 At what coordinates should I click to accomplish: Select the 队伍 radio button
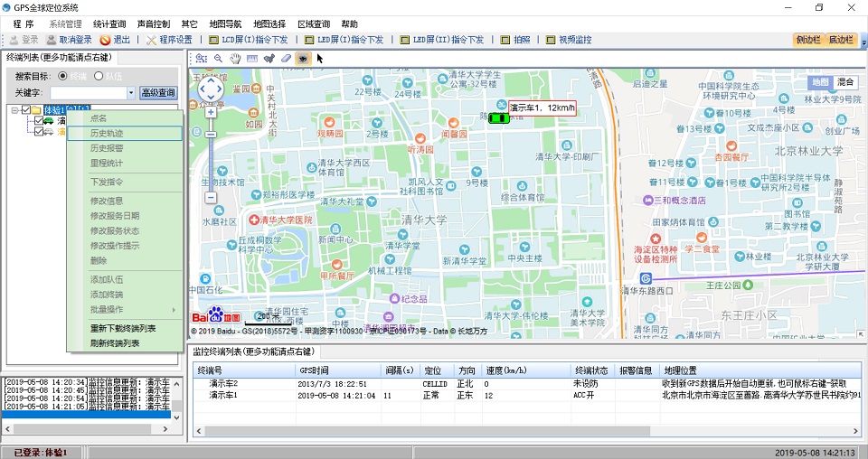point(99,77)
